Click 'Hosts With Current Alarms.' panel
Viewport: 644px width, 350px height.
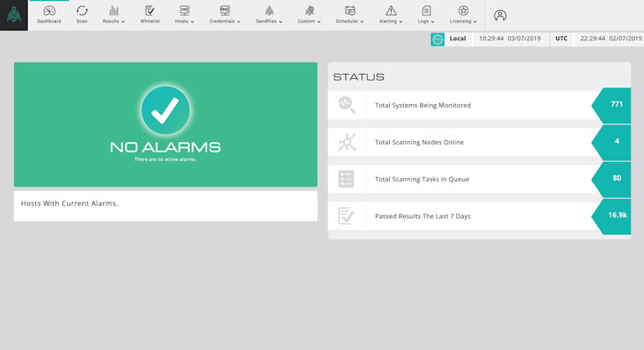165,206
